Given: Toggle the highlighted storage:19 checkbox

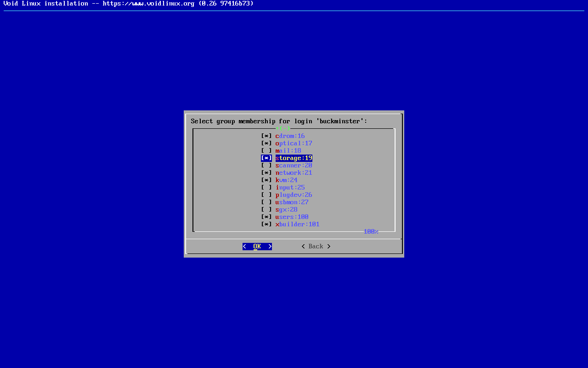Looking at the screenshot, I should point(266,158).
